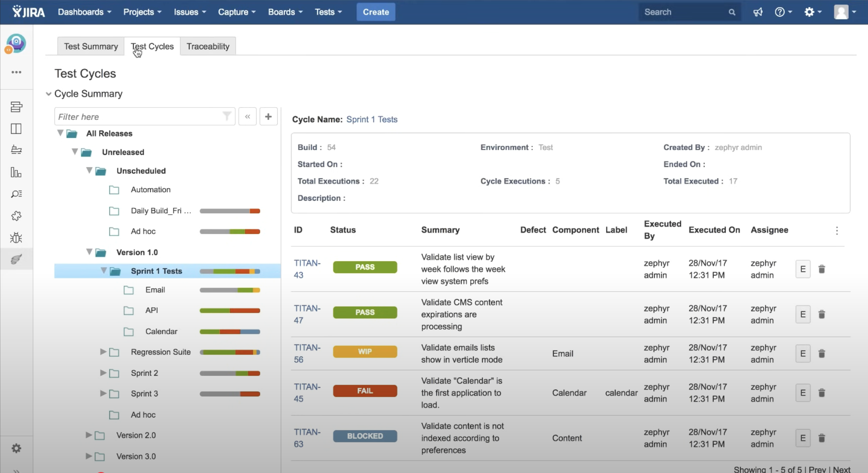This screenshot has width=868, height=473.
Task: Expand the Version 2.0 folder
Action: (89, 435)
